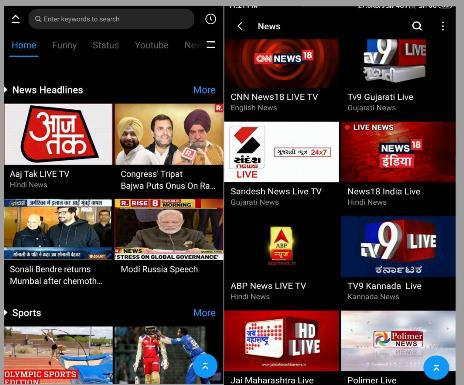Click the Jai Maharashtra Live title
Image resolution: width=464 pixels, height=385 pixels.
point(272,380)
